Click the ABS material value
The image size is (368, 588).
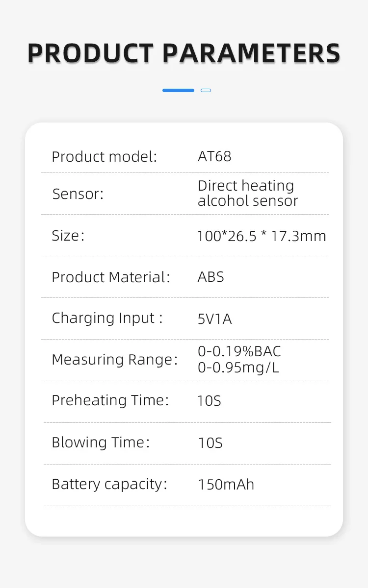tap(211, 277)
